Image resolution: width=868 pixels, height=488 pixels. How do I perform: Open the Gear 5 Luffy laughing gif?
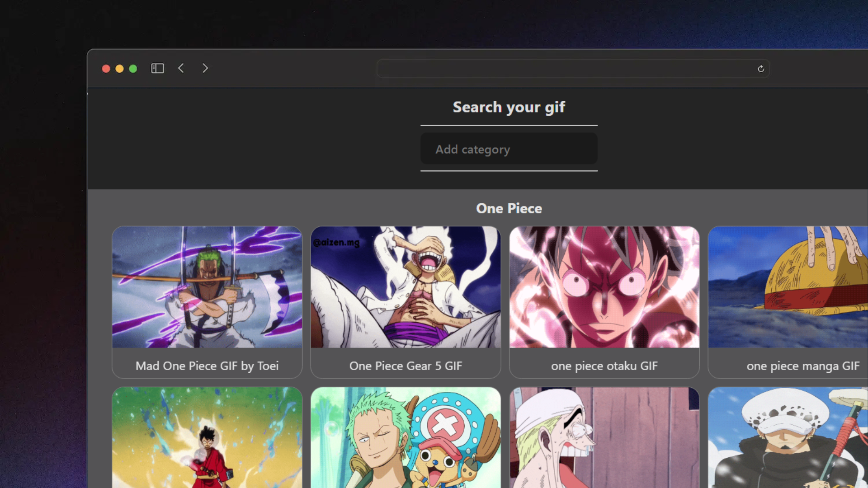(406, 287)
